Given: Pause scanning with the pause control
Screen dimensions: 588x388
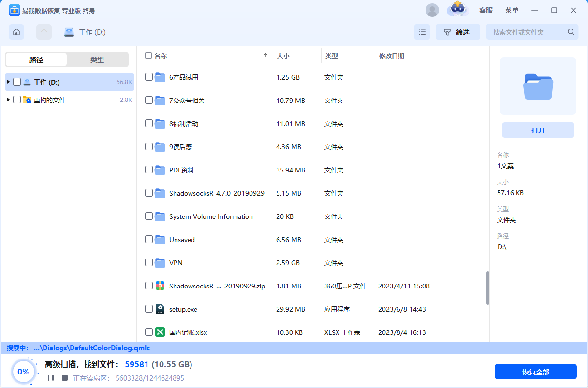Looking at the screenshot, I should pos(51,378).
